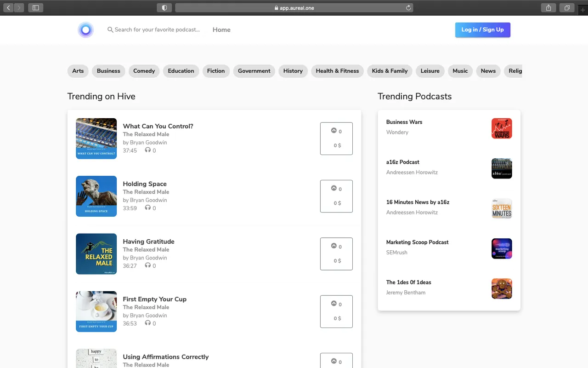Open Using Affirmations Correctly title
588x368 pixels.
[x=166, y=356]
